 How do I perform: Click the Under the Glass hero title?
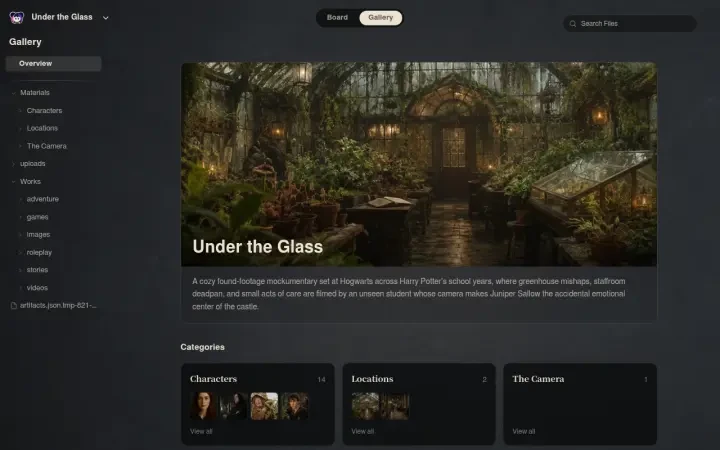point(258,247)
